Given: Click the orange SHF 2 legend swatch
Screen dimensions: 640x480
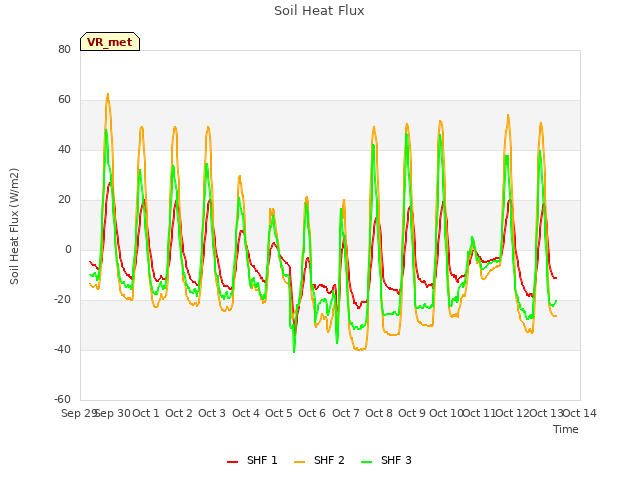Looking at the screenshot, I should pos(299,462).
